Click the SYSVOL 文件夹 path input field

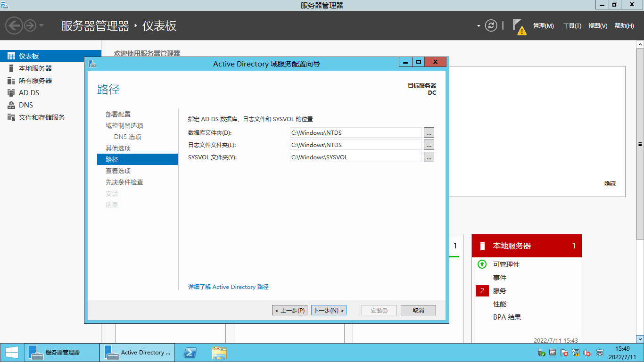[355, 157]
